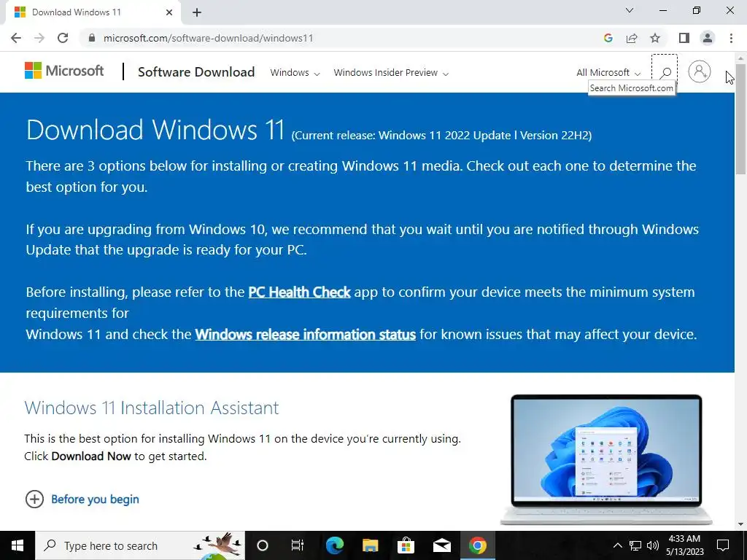Image resolution: width=747 pixels, height=560 pixels.
Task: Click the Windows 11 laptop image
Action: 606,459
